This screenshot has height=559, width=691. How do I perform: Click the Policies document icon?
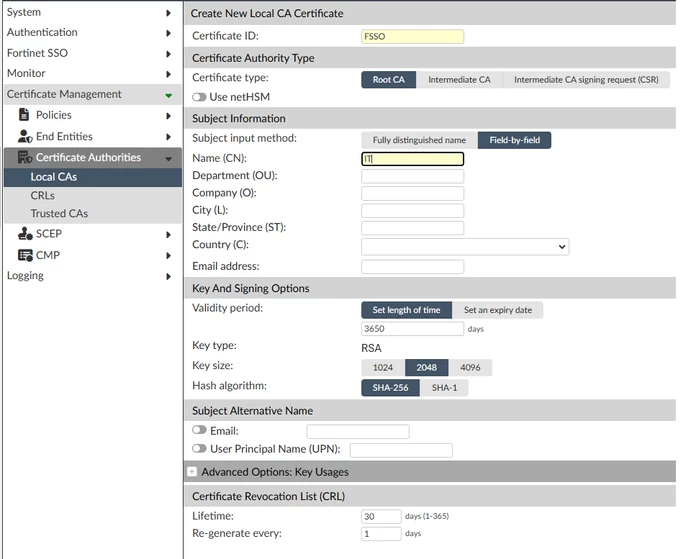pos(24,115)
